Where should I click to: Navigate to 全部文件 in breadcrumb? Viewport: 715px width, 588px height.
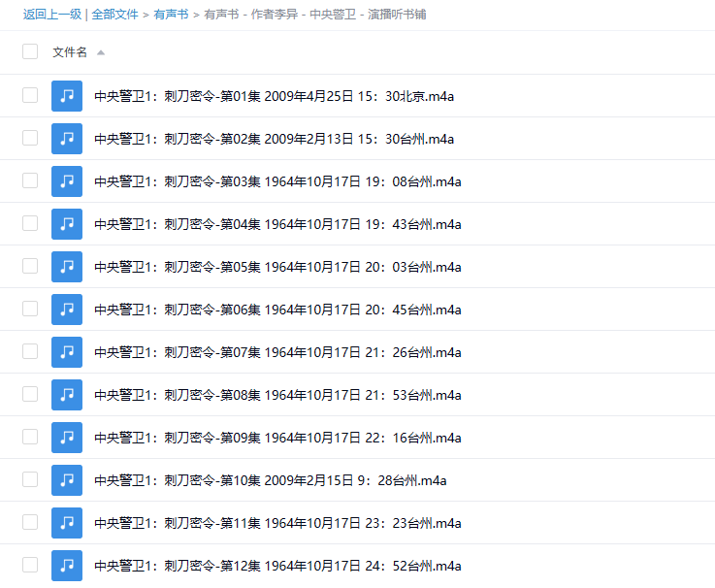[115, 15]
